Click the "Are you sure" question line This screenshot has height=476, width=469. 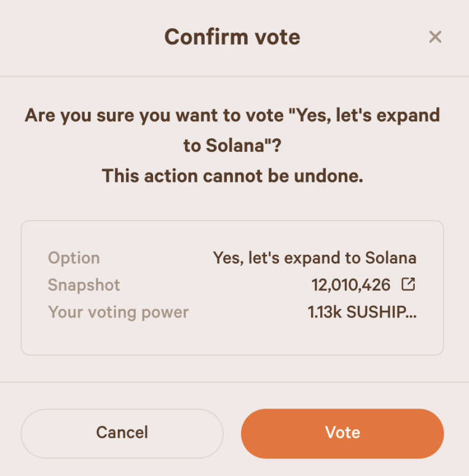(232, 115)
